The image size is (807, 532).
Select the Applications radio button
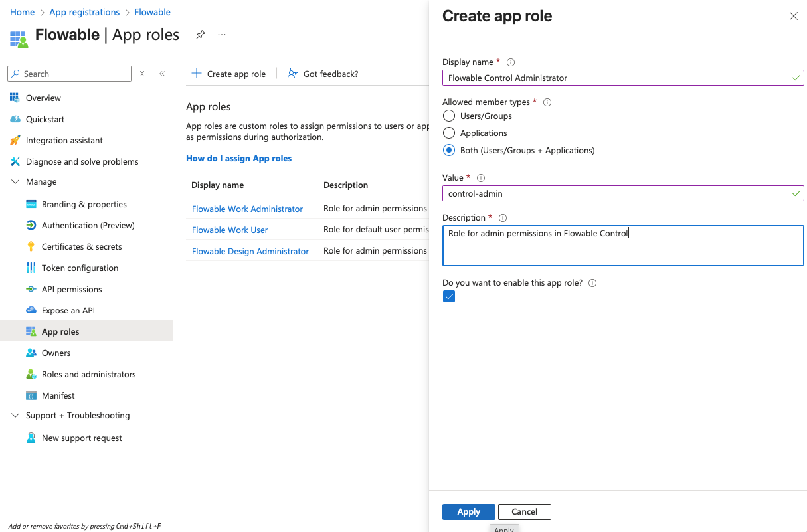click(x=449, y=133)
